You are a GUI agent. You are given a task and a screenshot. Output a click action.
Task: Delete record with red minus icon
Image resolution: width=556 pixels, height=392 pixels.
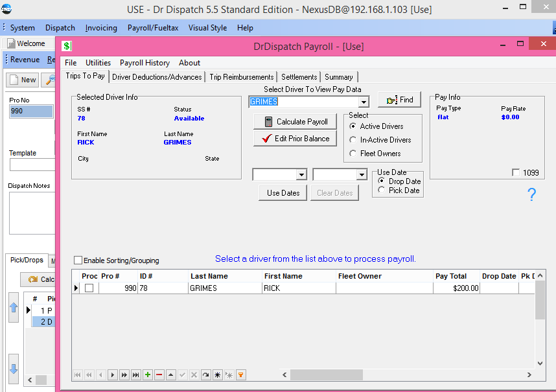click(x=159, y=375)
